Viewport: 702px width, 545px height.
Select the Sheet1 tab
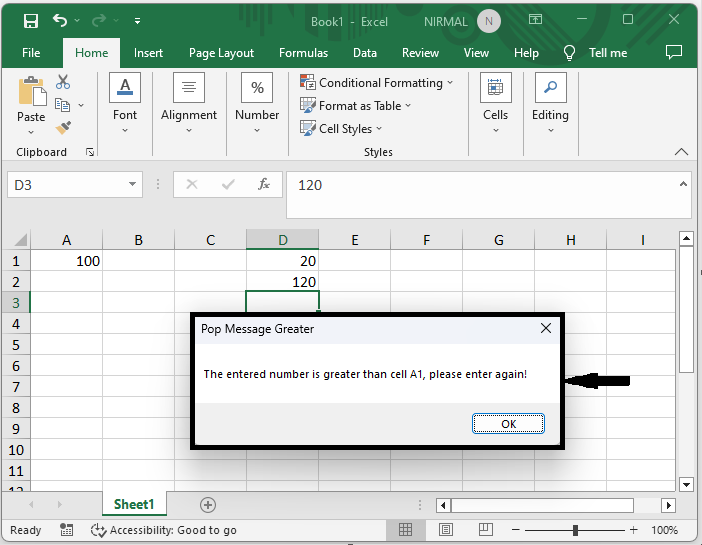click(x=134, y=504)
